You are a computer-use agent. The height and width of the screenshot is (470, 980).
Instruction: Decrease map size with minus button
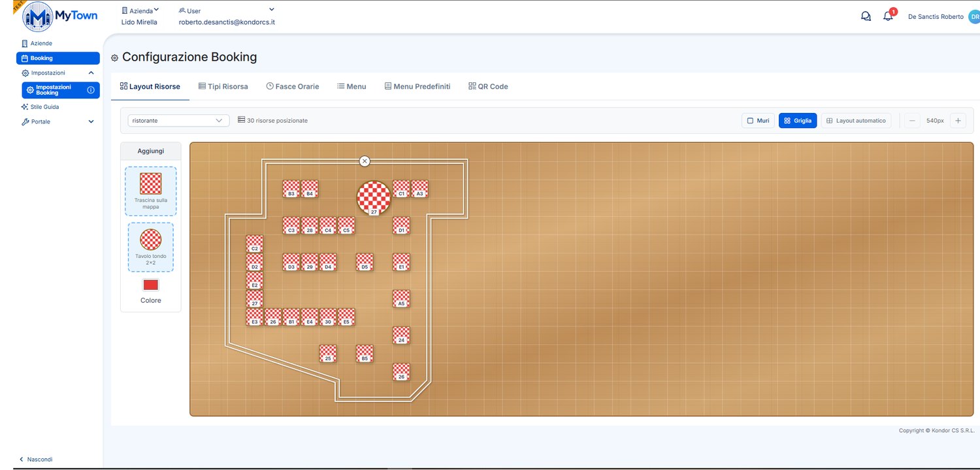[x=913, y=121]
